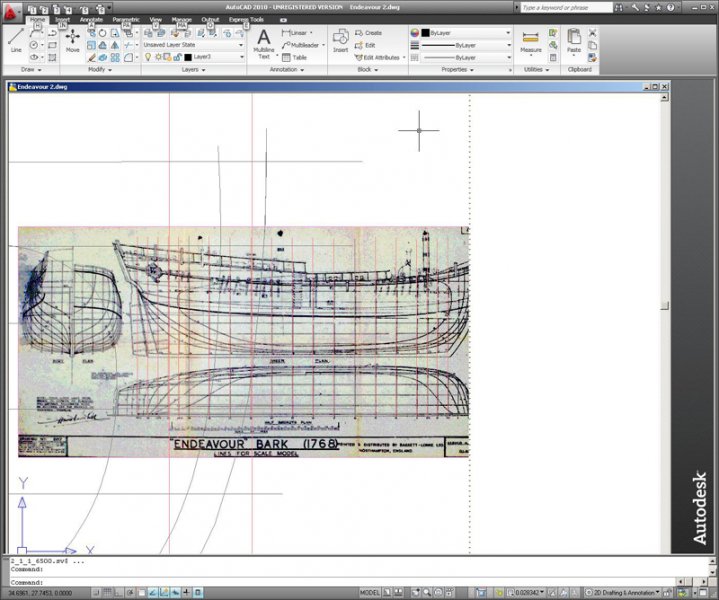Click Edit Attributes button

380,57
